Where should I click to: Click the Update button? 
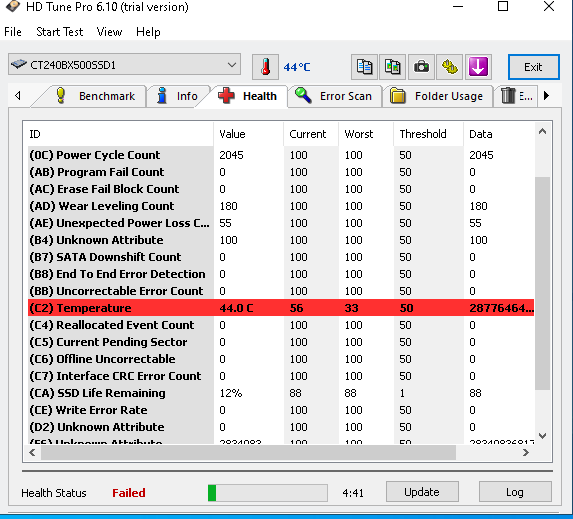click(422, 492)
